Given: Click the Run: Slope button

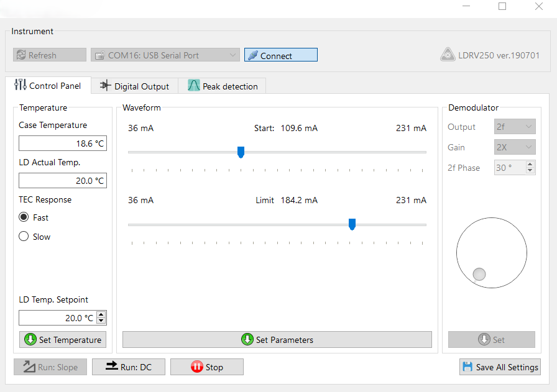Looking at the screenshot, I should click(51, 367).
